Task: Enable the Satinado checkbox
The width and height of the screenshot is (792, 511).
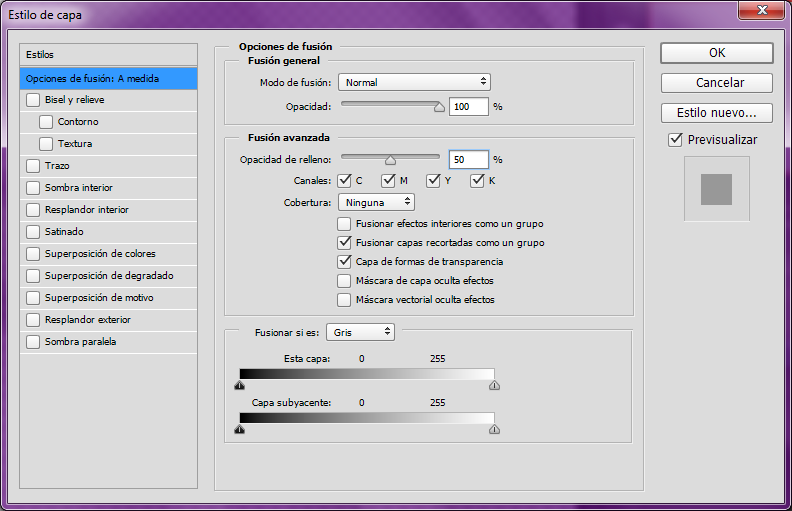Action: 33,232
